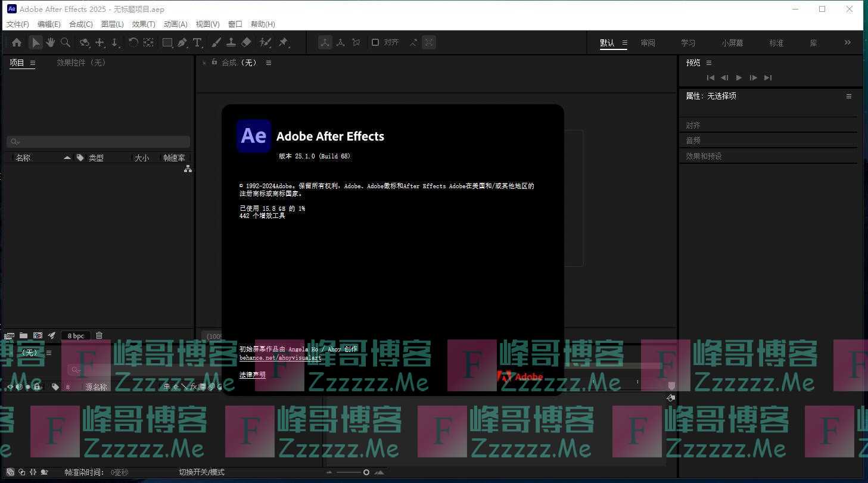Select the Pen tool
This screenshot has width=868, height=483.
pos(182,42)
